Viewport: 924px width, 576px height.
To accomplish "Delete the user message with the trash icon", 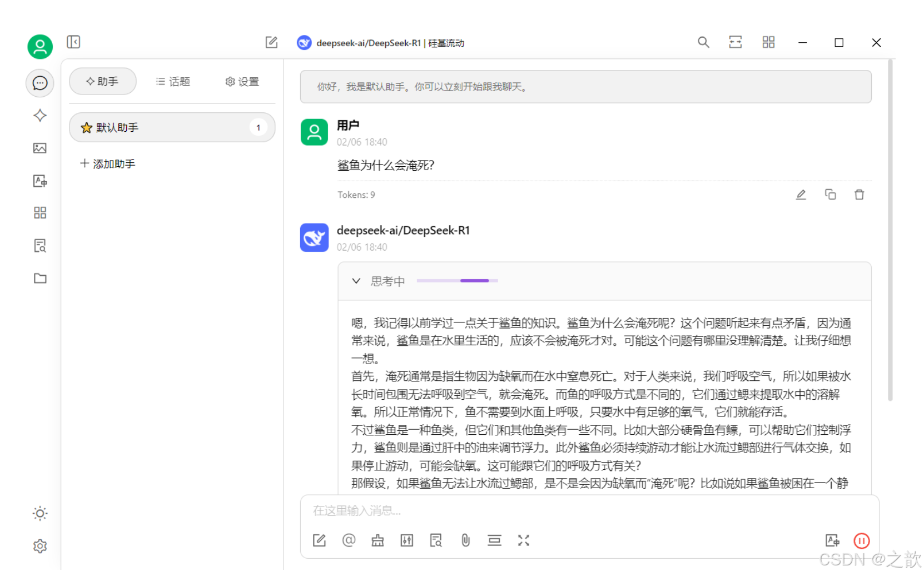I will [x=859, y=194].
